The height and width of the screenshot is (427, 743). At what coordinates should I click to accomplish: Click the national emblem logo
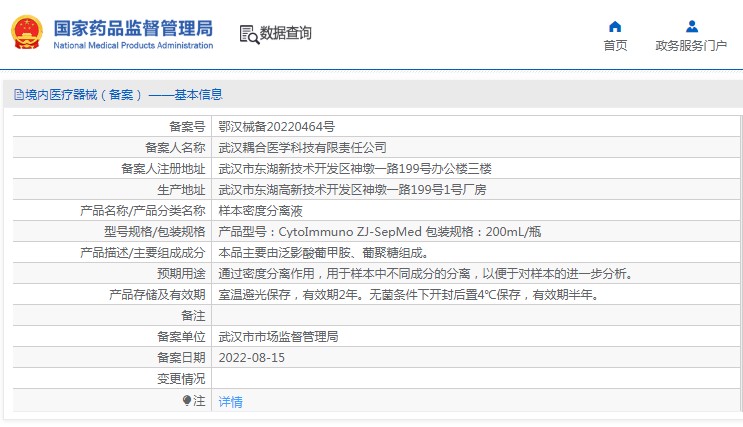pos(27,33)
